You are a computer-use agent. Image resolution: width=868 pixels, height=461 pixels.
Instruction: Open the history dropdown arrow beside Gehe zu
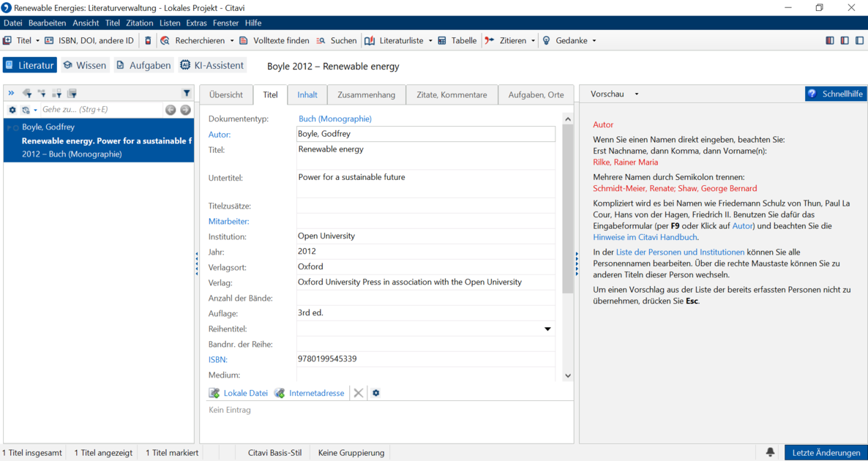tap(35, 110)
